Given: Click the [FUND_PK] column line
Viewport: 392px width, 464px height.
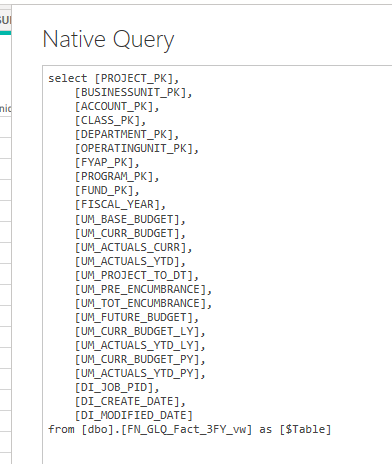Looking at the screenshot, I should coord(107,191).
